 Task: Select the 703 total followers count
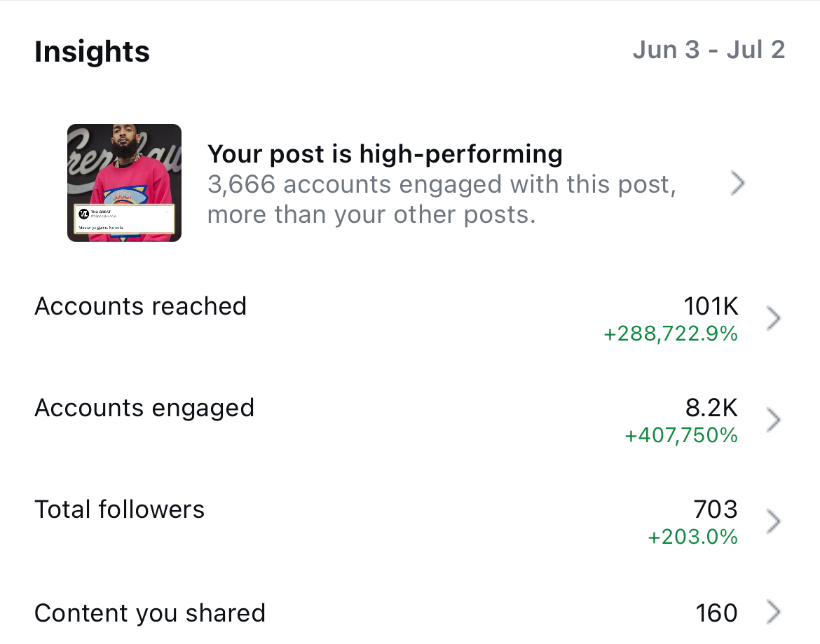click(x=716, y=509)
